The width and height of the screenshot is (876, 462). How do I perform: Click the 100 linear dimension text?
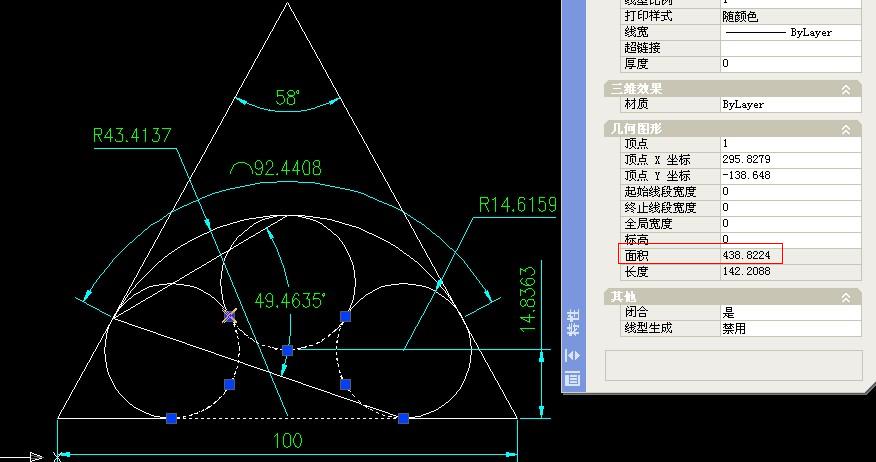click(x=288, y=441)
